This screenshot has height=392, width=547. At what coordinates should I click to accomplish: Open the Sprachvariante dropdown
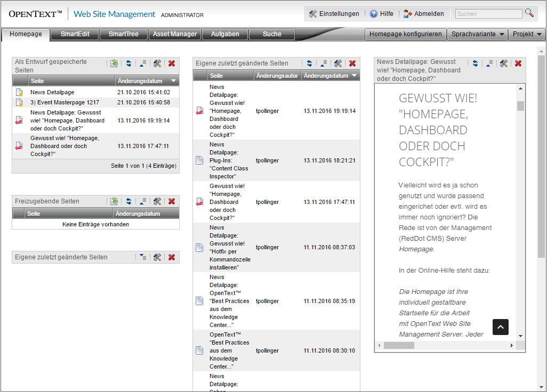point(478,34)
